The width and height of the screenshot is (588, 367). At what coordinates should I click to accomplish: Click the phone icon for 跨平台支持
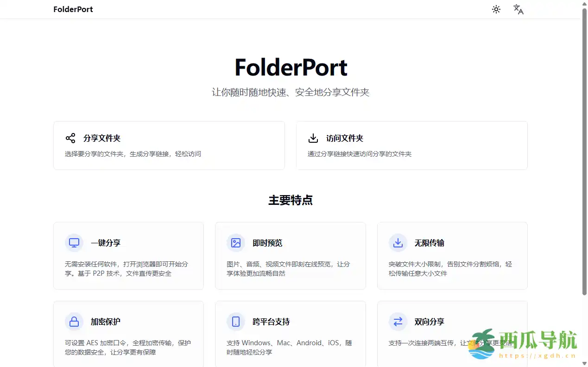click(236, 322)
